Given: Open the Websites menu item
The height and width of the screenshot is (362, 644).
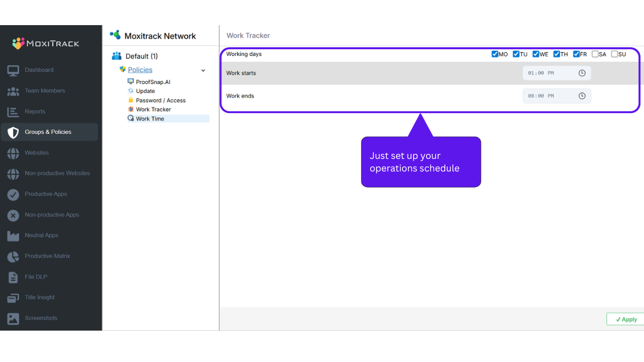Looking at the screenshot, I should [37, 153].
